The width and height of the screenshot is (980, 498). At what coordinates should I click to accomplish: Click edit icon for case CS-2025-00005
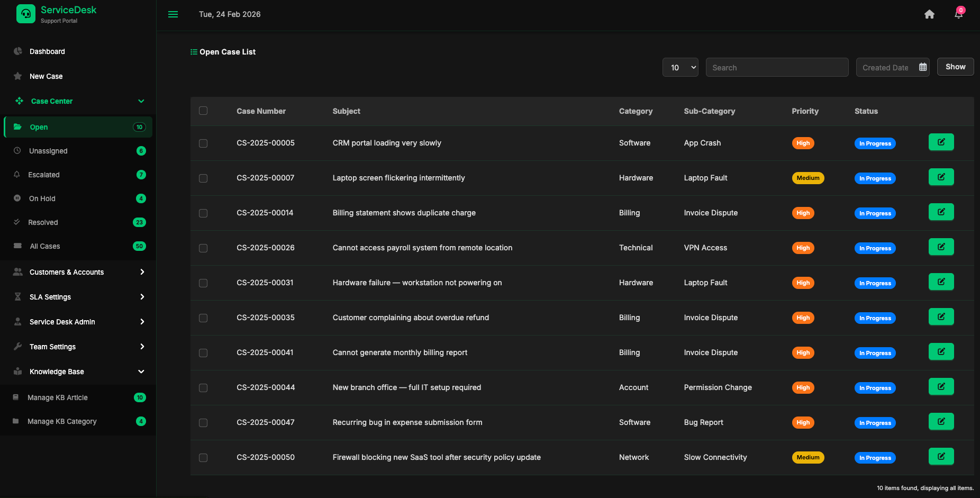pos(941,142)
